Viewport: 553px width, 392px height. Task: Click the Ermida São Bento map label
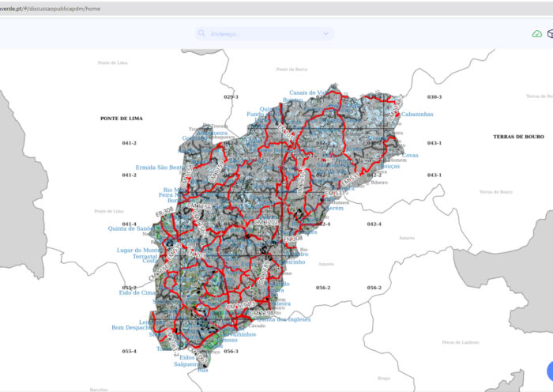[x=160, y=168]
